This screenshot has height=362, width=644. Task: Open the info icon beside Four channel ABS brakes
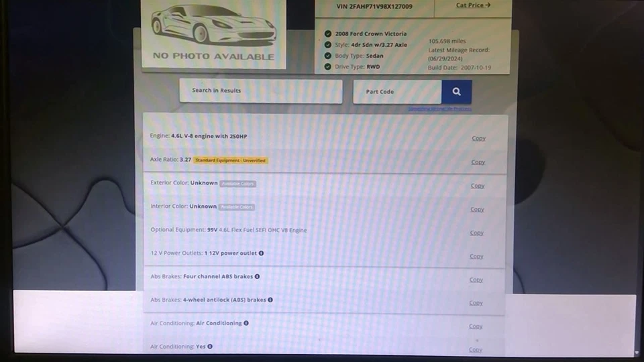coord(257,277)
